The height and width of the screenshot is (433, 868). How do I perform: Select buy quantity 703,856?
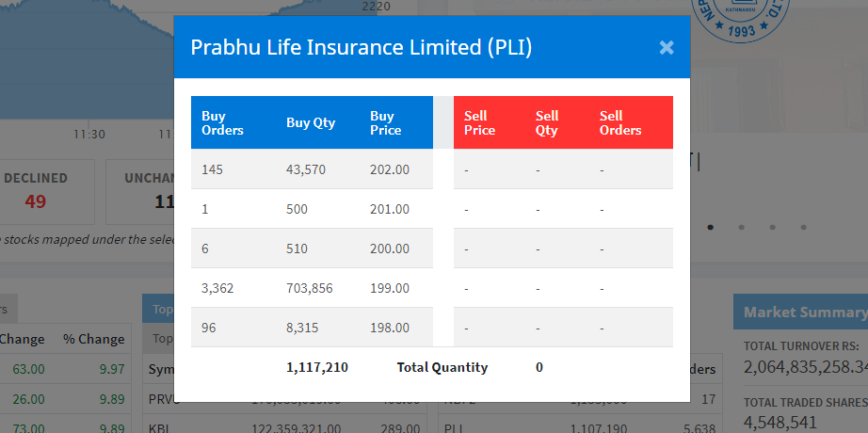[310, 288]
